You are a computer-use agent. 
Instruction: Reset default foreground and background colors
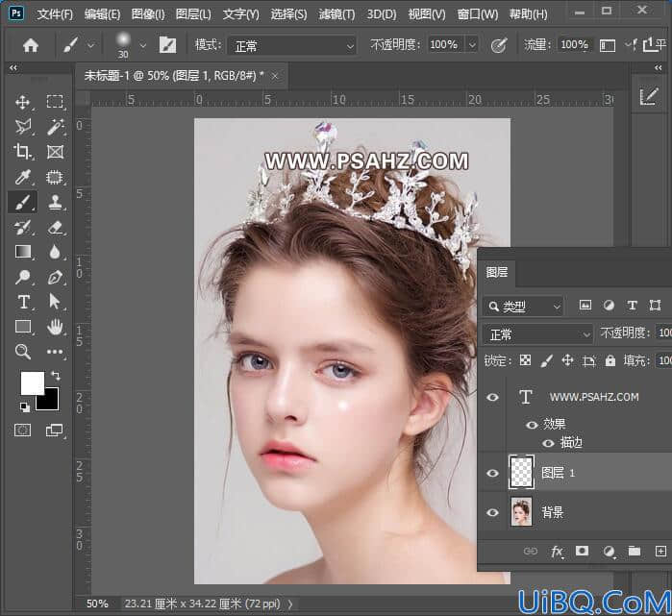coord(25,407)
